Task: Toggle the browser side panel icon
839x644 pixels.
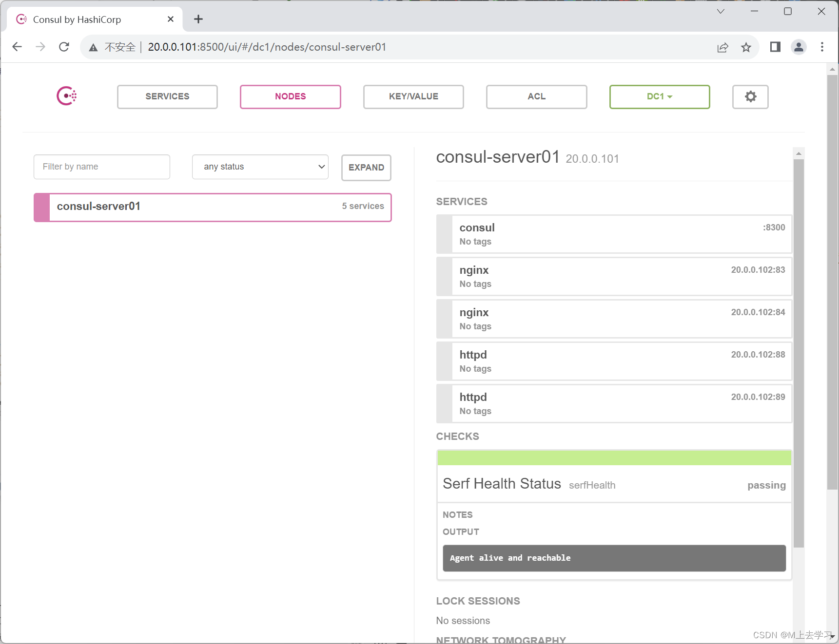Action: [x=775, y=47]
